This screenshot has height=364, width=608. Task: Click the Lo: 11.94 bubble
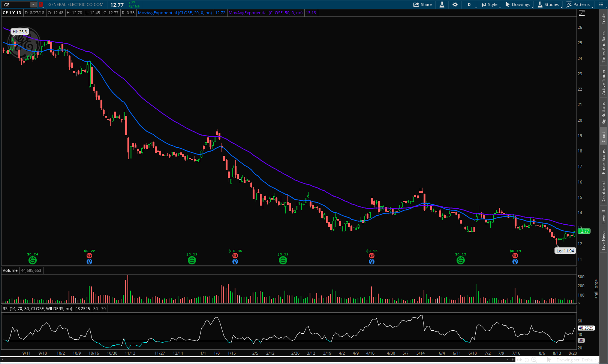(x=565, y=251)
